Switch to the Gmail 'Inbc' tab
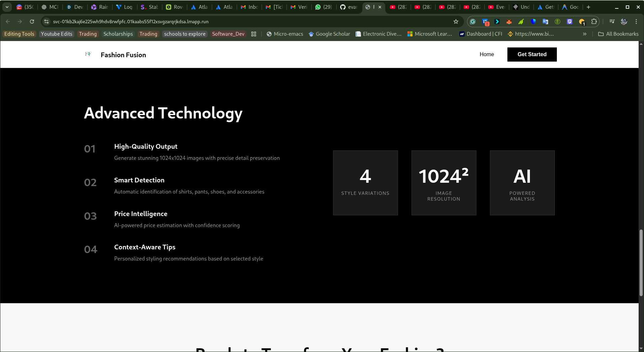This screenshot has height=352, width=644. (x=249, y=7)
